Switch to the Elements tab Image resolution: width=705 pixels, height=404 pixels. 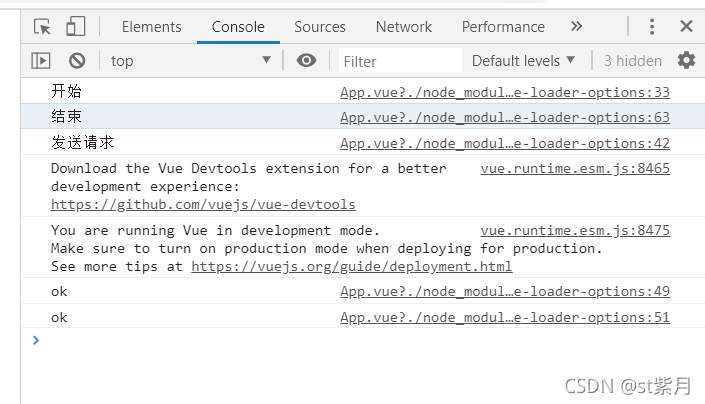pos(151,27)
